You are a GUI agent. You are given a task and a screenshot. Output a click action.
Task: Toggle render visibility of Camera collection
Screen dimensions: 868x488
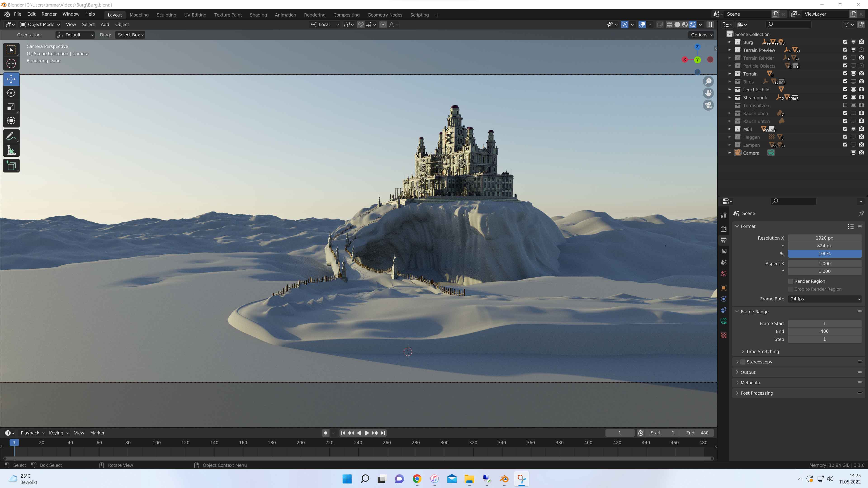click(x=861, y=153)
